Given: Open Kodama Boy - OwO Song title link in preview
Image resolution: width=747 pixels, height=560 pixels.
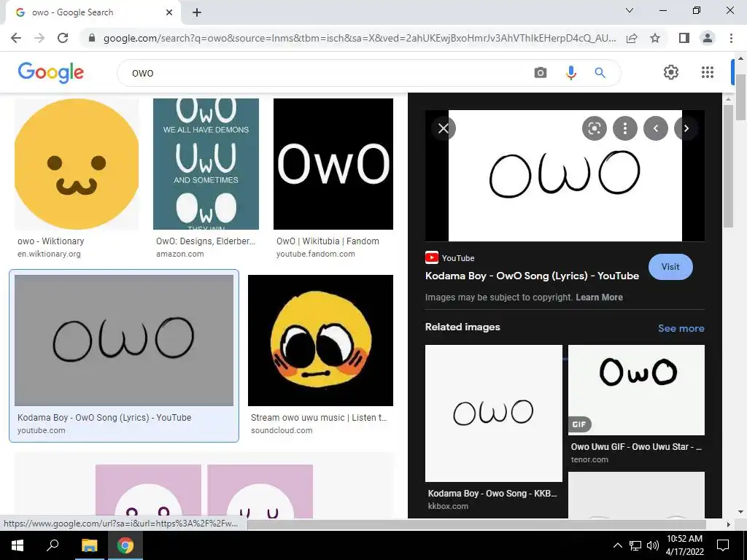Looking at the screenshot, I should coord(532,276).
